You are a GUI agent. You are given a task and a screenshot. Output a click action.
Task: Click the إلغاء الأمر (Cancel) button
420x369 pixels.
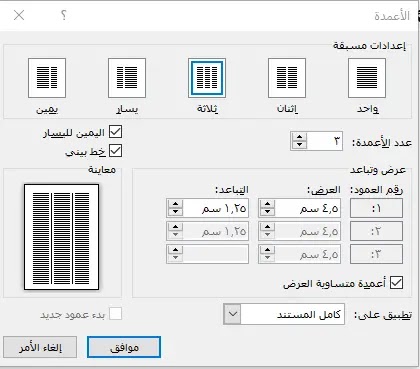click(40, 347)
